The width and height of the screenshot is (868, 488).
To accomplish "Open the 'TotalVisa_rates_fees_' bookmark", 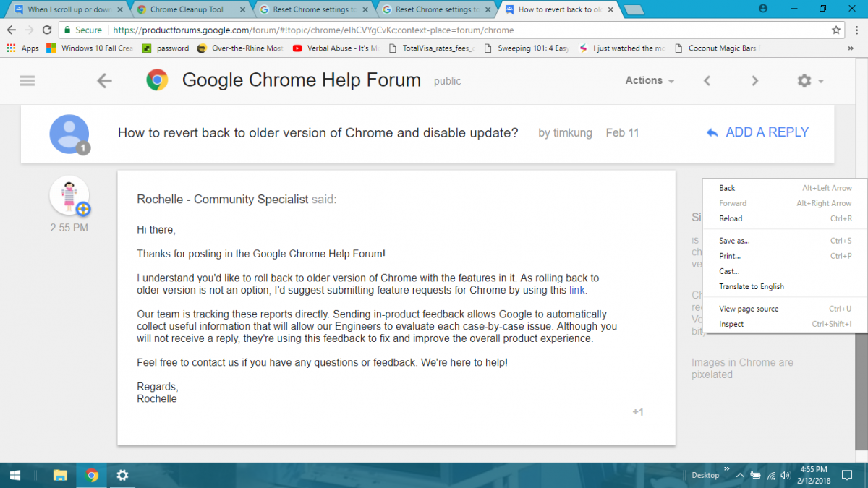I will point(432,48).
